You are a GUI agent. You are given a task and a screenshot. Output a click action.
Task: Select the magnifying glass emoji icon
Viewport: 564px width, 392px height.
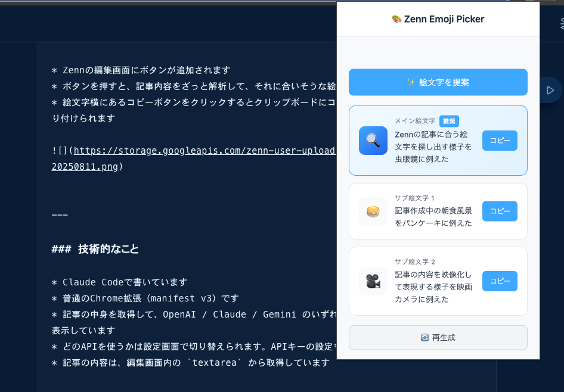click(373, 141)
